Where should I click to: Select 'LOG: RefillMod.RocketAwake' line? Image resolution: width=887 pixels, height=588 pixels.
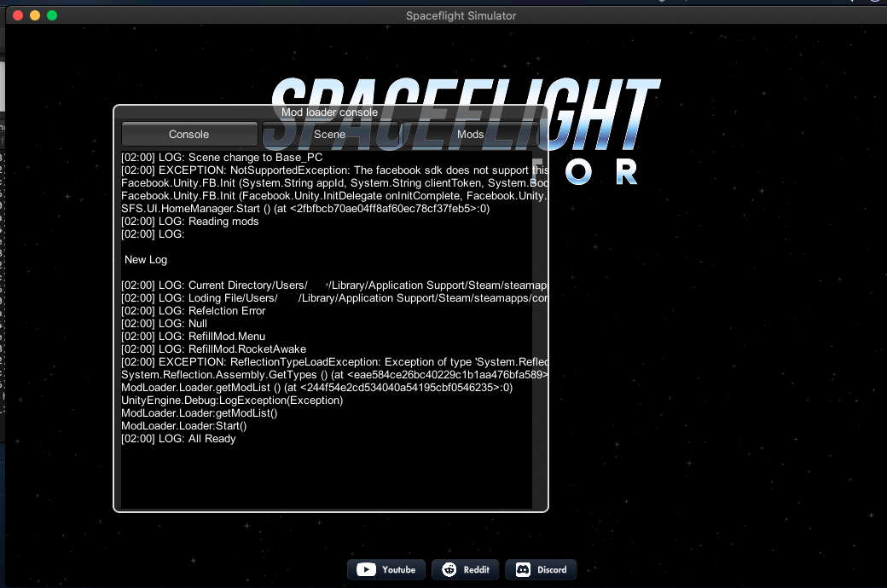214,349
